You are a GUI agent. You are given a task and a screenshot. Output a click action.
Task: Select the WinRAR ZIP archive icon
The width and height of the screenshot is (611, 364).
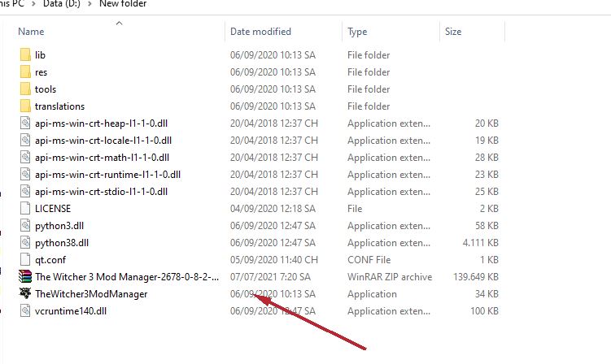(24, 277)
